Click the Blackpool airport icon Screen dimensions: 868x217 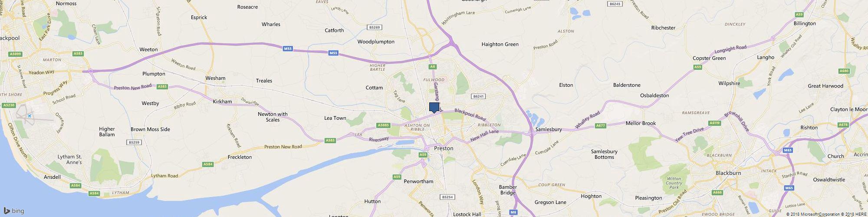[30, 116]
